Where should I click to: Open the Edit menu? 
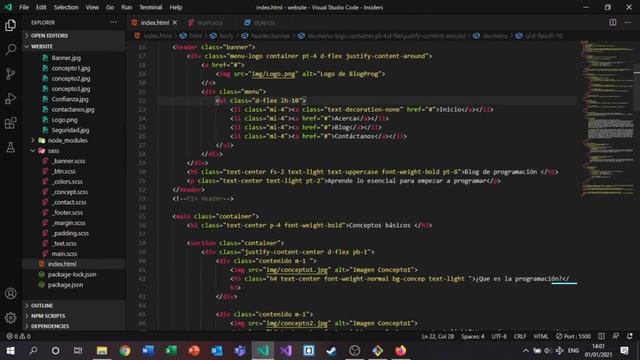click(x=41, y=7)
